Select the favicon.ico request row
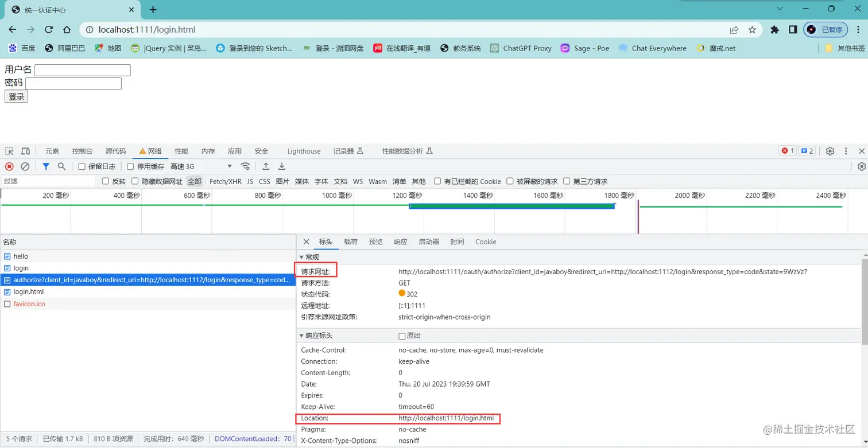868x448 pixels. (x=148, y=304)
